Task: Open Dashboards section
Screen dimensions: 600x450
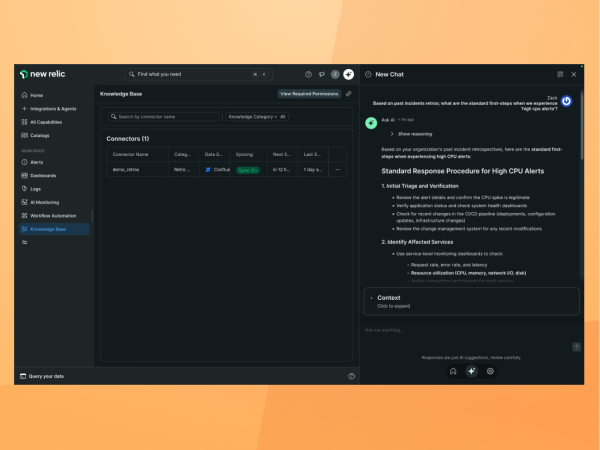Action: (x=39, y=176)
